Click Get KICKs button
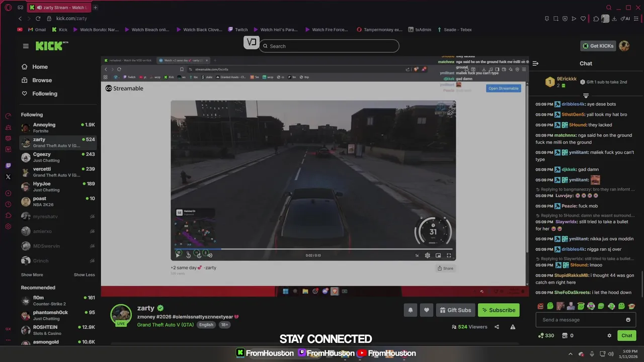Viewport: 644px width, 362px height. click(598, 46)
